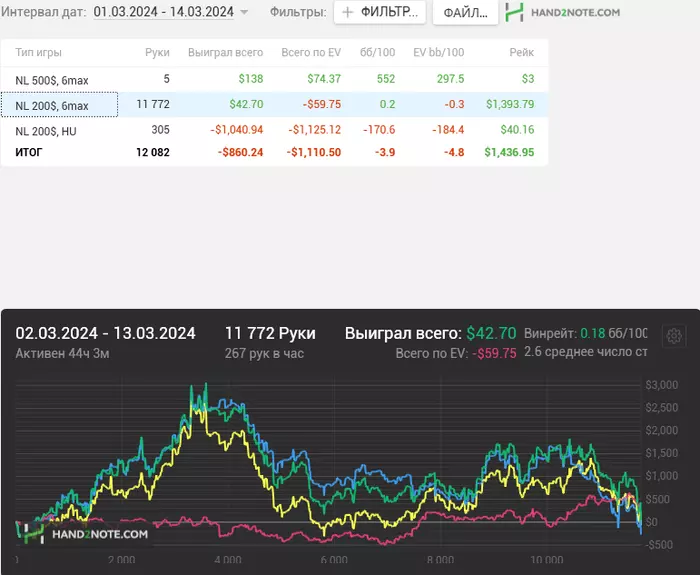Select the NL 200$, 6max row
The width and height of the screenshot is (700, 575).
[274, 104]
